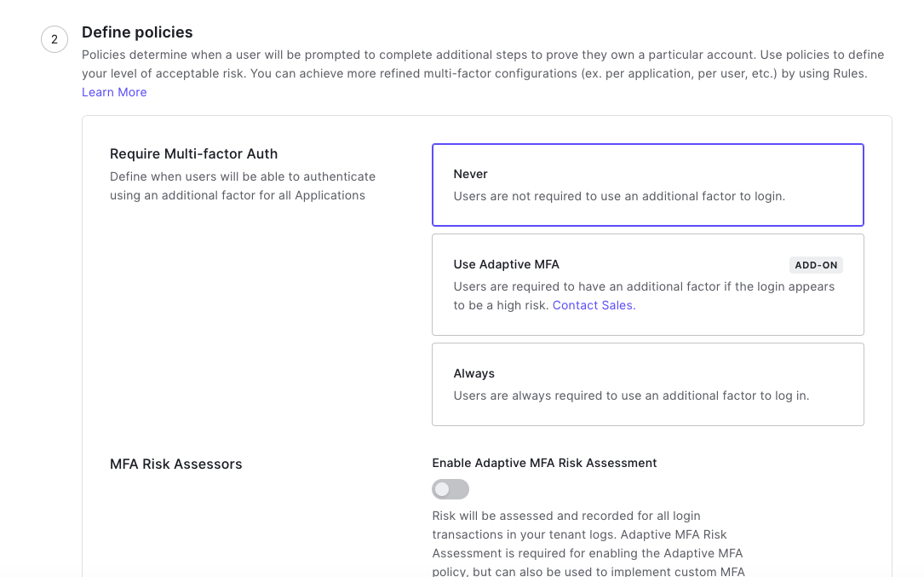
Task: Select the Never MFA policy
Action: coord(647,184)
